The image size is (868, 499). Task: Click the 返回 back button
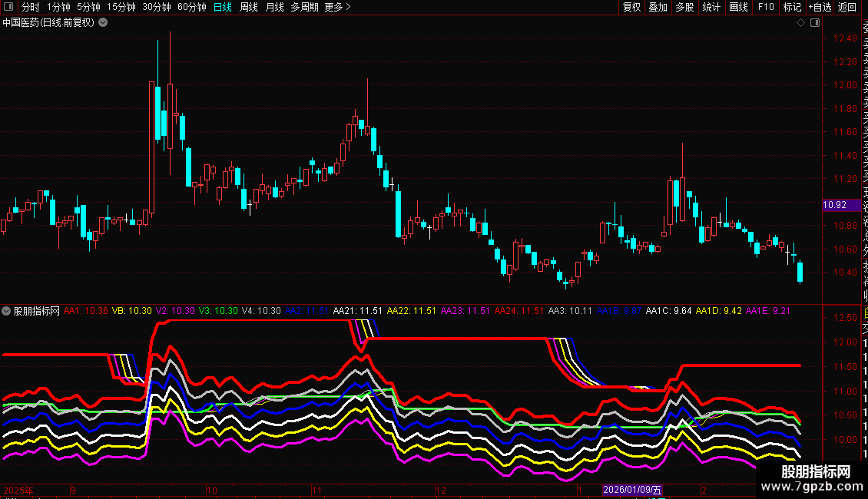pyautogui.click(x=847, y=7)
